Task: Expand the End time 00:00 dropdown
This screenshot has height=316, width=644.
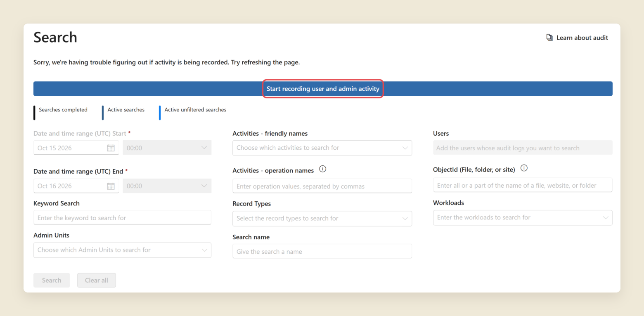Action: 167,186
